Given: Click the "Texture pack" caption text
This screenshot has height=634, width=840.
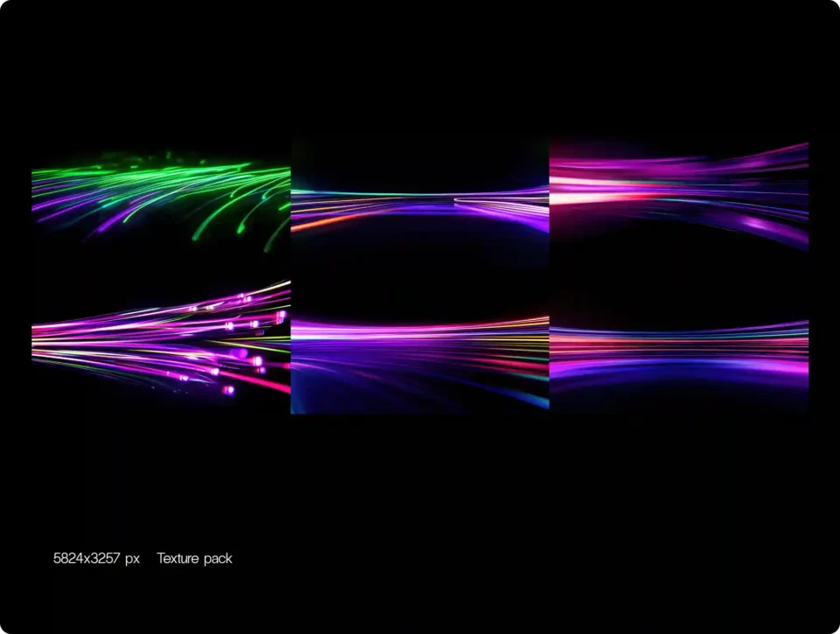Looking at the screenshot, I should pyautogui.click(x=194, y=558).
